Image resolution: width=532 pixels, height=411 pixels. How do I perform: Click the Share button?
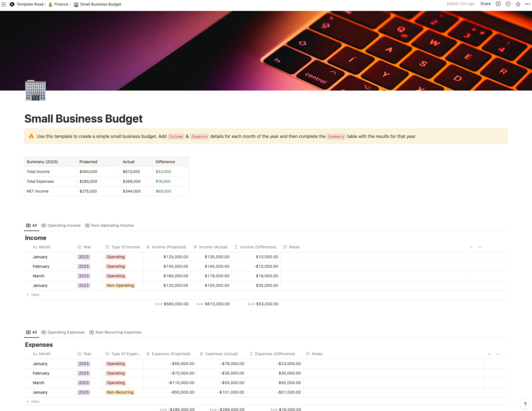485,4
